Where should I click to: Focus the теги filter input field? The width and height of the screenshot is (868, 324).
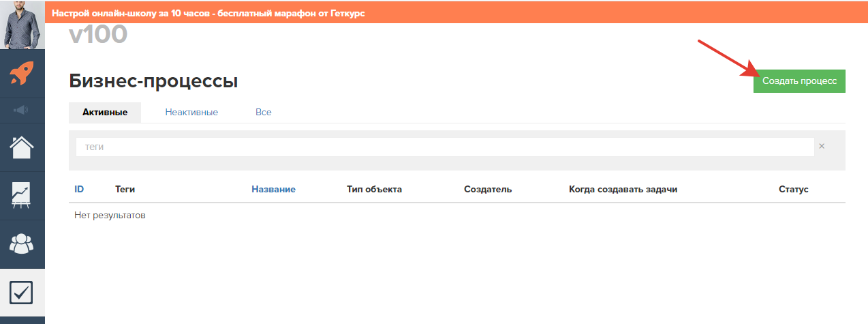click(x=444, y=147)
